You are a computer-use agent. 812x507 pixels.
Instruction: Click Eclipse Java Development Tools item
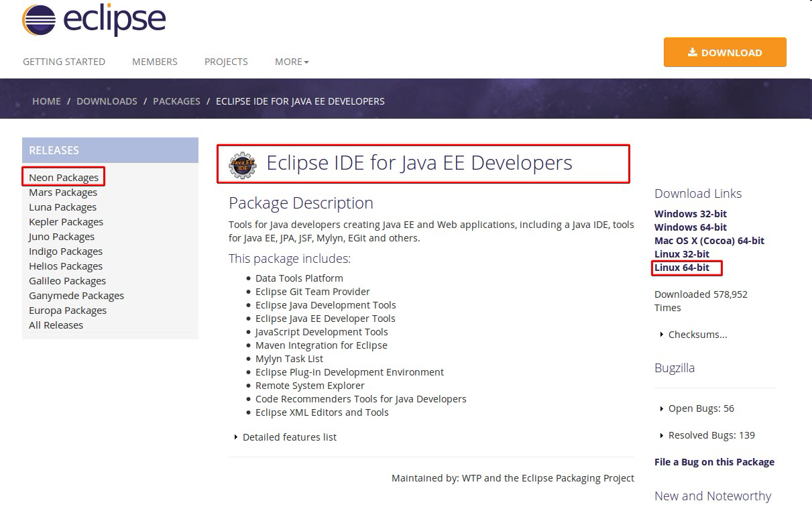click(326, 305)
